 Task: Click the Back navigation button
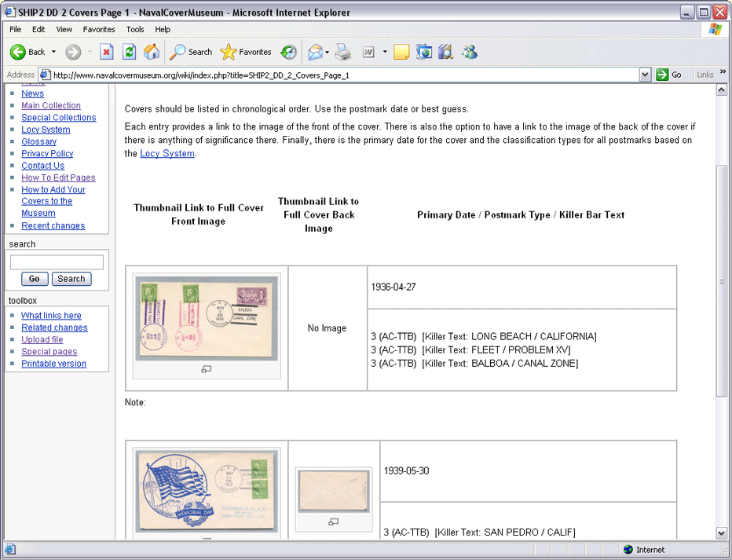[x=27, y=53]
